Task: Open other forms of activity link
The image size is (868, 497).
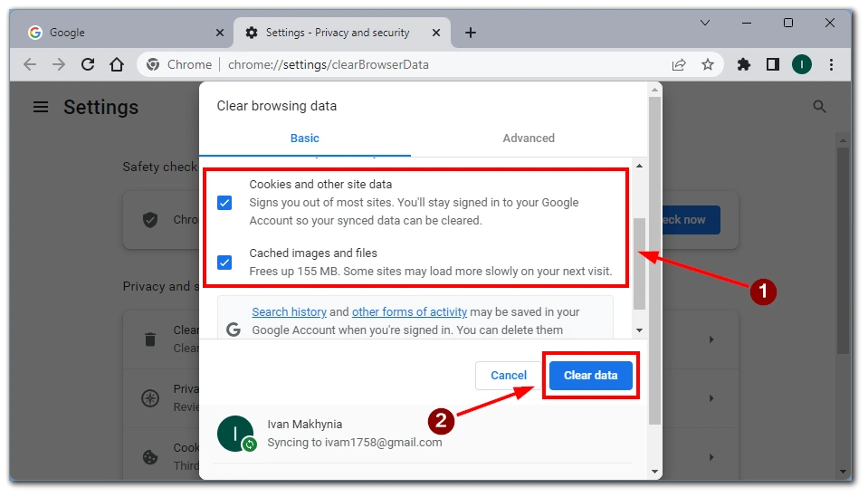Action: 410,312
